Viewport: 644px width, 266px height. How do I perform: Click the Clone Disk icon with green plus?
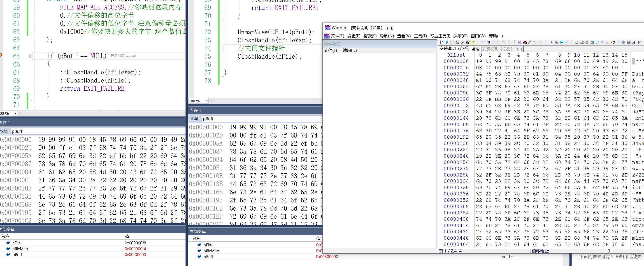[x=582, y=42]
